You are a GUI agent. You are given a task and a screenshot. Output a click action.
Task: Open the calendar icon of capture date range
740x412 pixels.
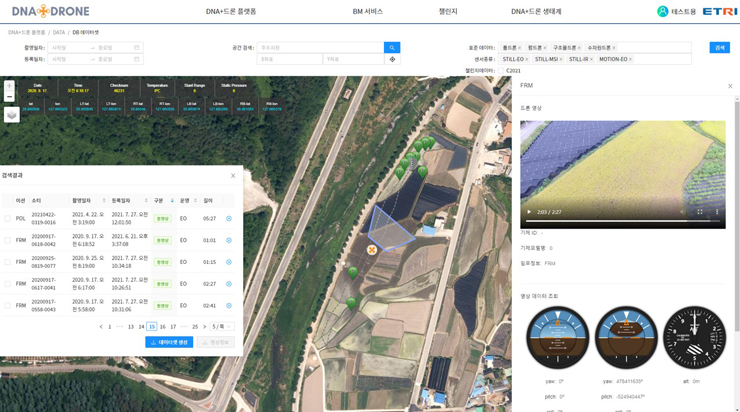pyautogui.click(x=136, y=48)
